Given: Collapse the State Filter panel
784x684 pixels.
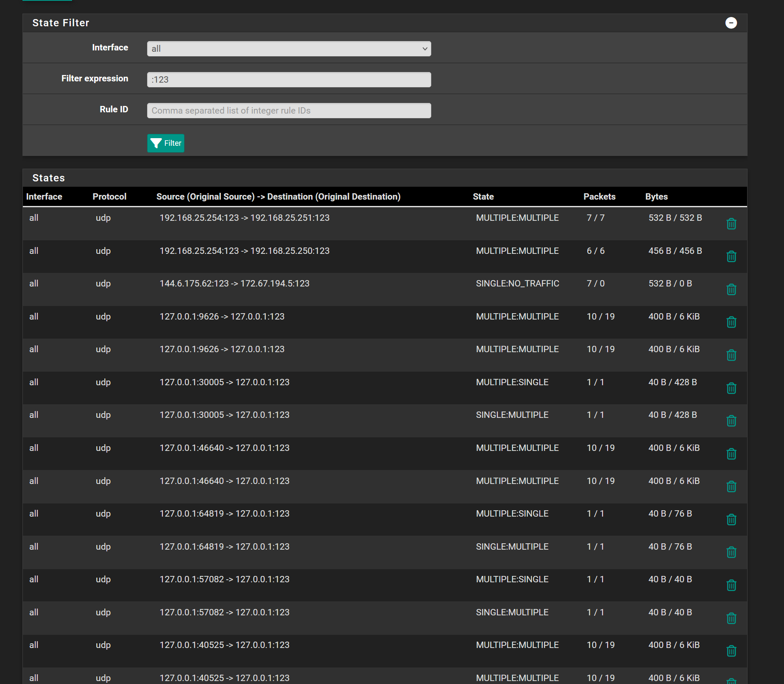Looking at the screenshot, I should [731, 23].
